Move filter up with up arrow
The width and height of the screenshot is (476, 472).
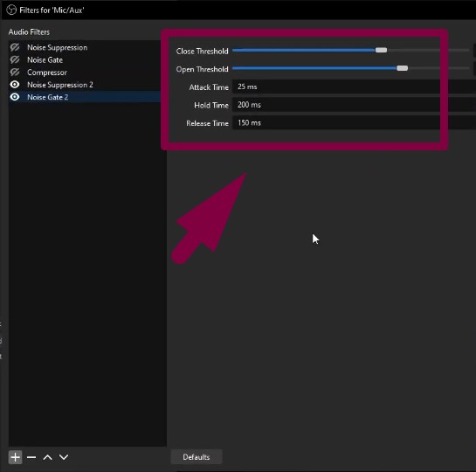(x=48, y=457)
